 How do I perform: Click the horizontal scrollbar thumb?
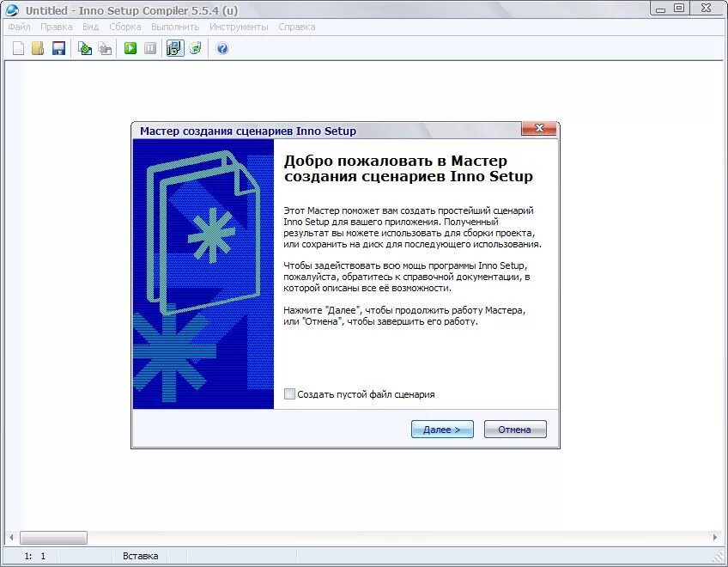pos(53,538)
